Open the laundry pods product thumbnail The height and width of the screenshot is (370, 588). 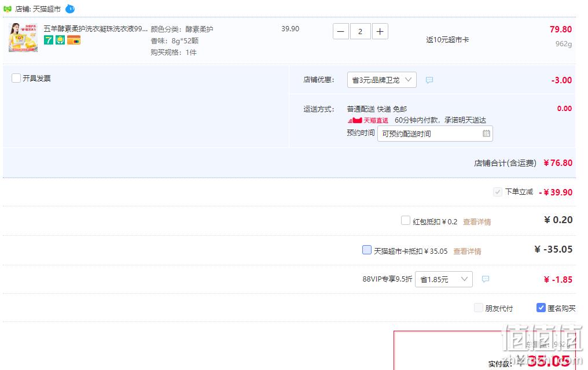point(23,38)
